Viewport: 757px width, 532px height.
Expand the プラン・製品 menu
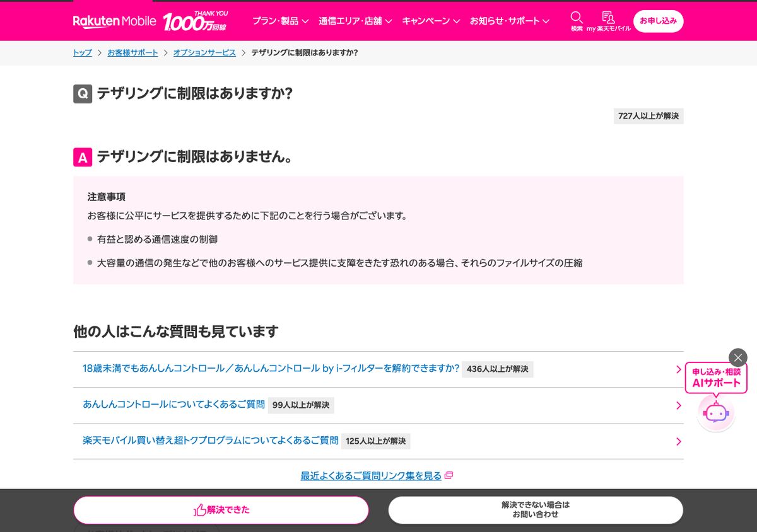pyautogui.click(x=281, y=21)
